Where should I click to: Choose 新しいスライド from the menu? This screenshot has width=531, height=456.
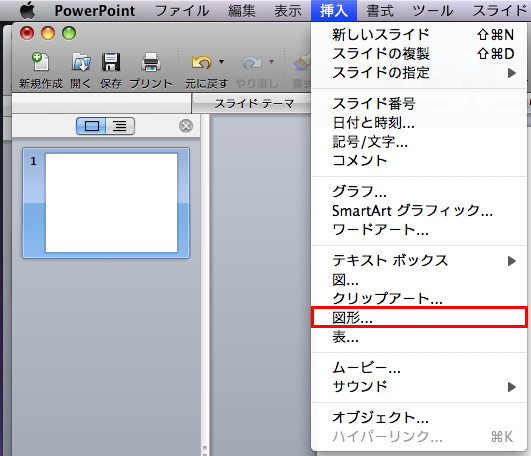(419, 35)
